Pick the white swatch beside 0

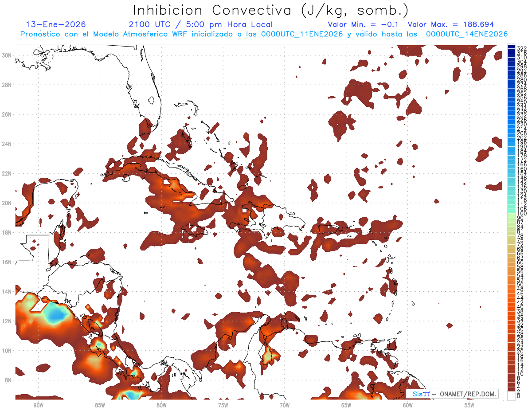512,396
